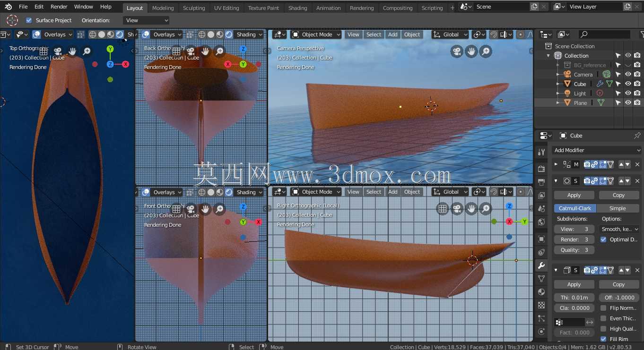
Task: Hide the Plane object using its eye icon
Action: click(x=628, y=102)
